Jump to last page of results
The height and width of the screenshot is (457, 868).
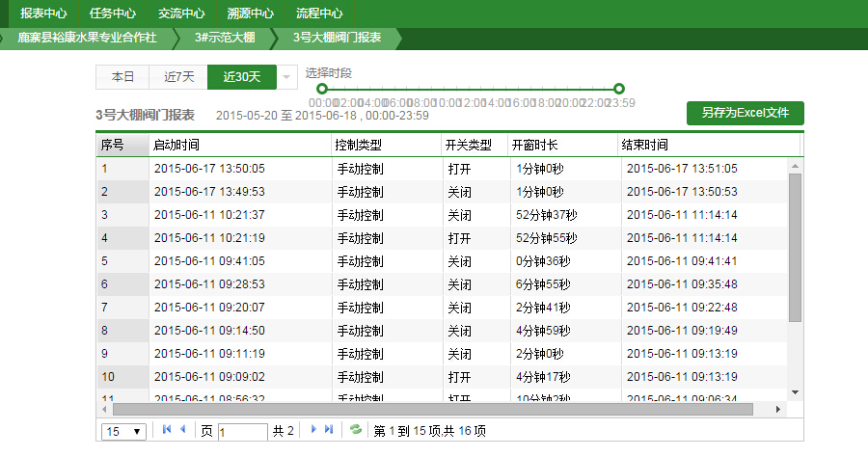(x=329, y=430)
